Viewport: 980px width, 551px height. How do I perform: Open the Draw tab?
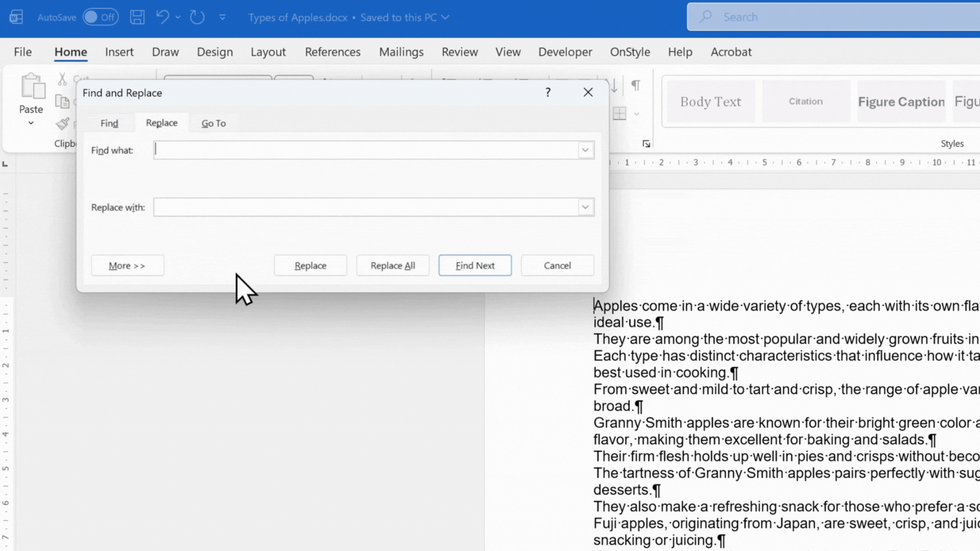165,52
